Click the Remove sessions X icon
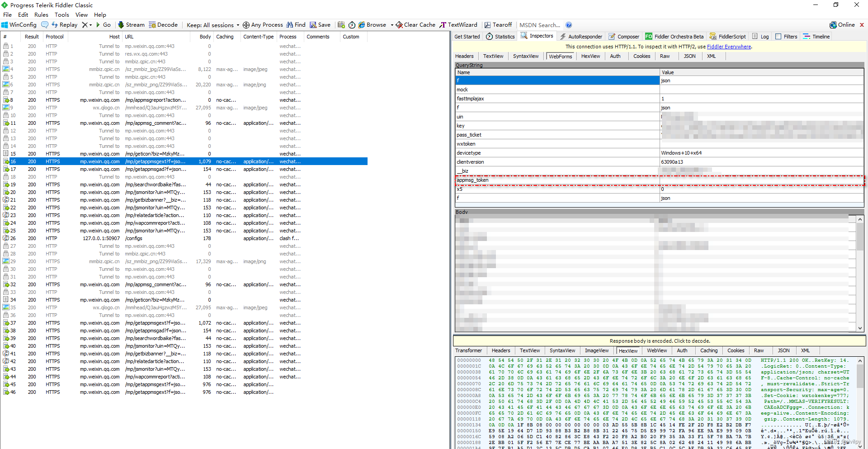868x449 pixels. 85,25
